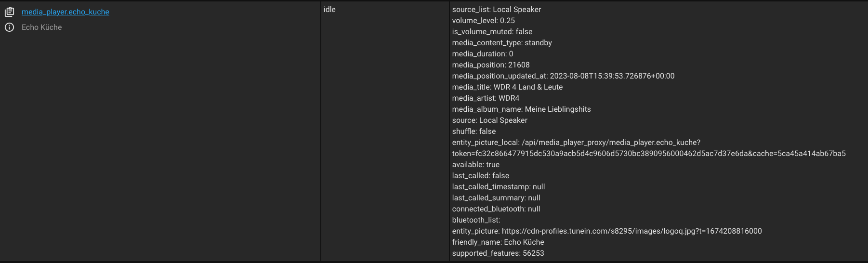Copy the entity ID with the clipboard icon
This screenshot has height=263, width=868.
point(9,12)
